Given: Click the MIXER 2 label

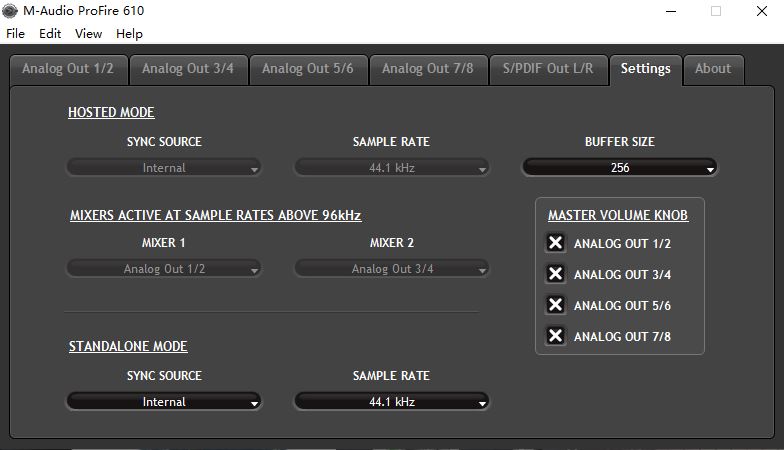Looking at the screenshot, I should [x=392, y=243].
